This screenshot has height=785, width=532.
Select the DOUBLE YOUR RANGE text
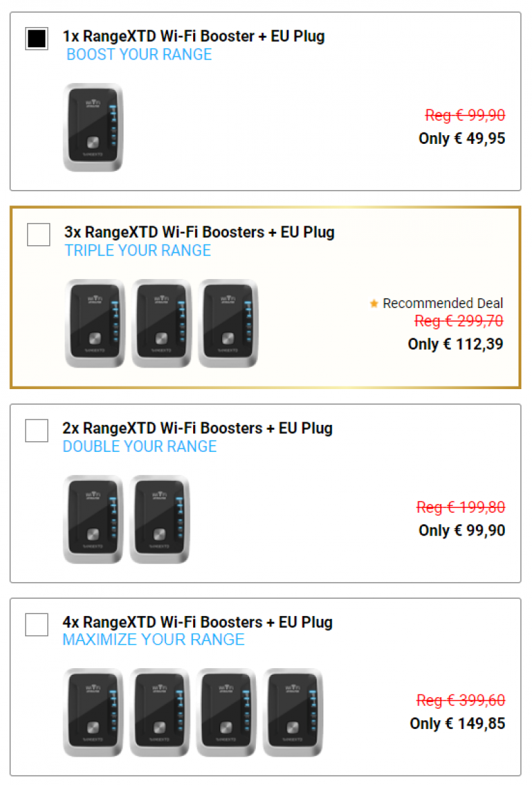[140, 447]
